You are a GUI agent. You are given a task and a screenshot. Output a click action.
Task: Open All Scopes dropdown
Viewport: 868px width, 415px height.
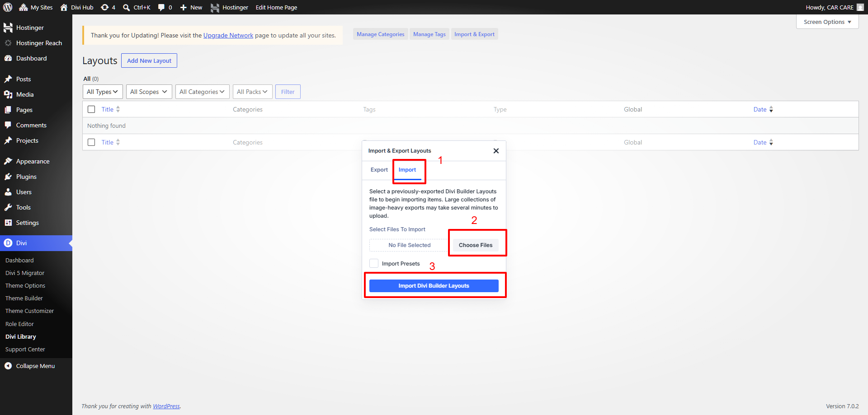(x=149, y=92)
